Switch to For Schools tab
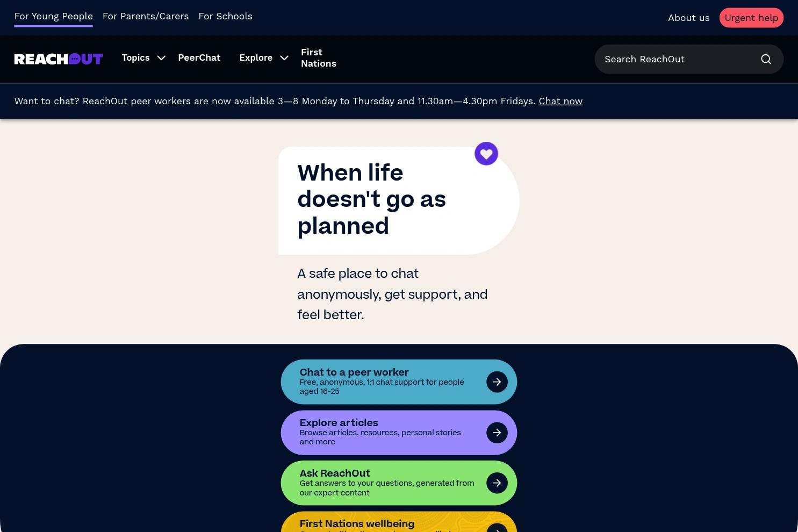Viewport: 798px width, 532px height. coord(225,16)
